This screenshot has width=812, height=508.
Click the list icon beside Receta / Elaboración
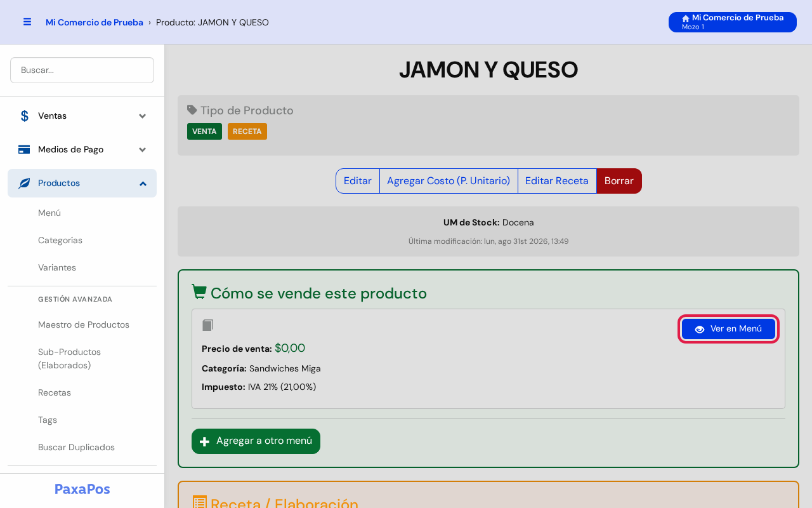199,502
